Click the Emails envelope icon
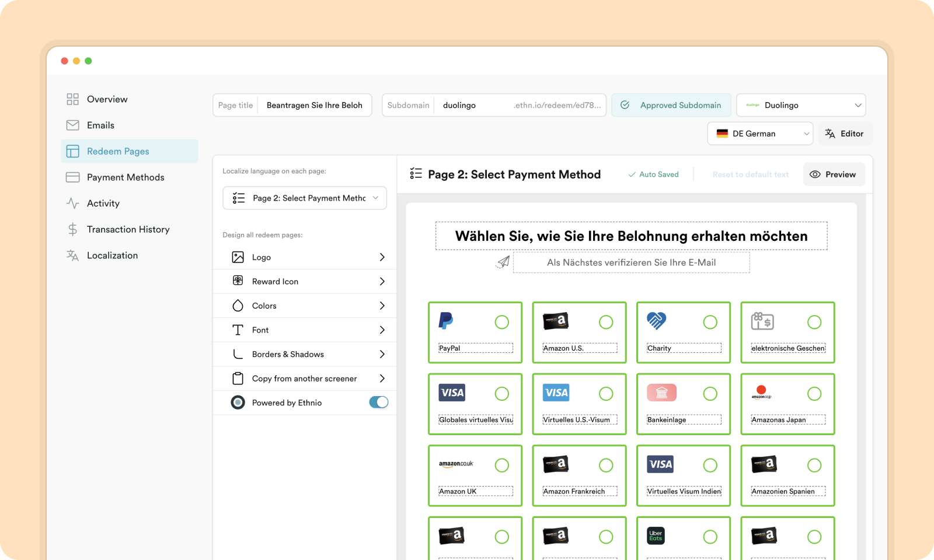The width and height of the screenshot is (934, 560). pyautogui.click(x=72, y=125)
